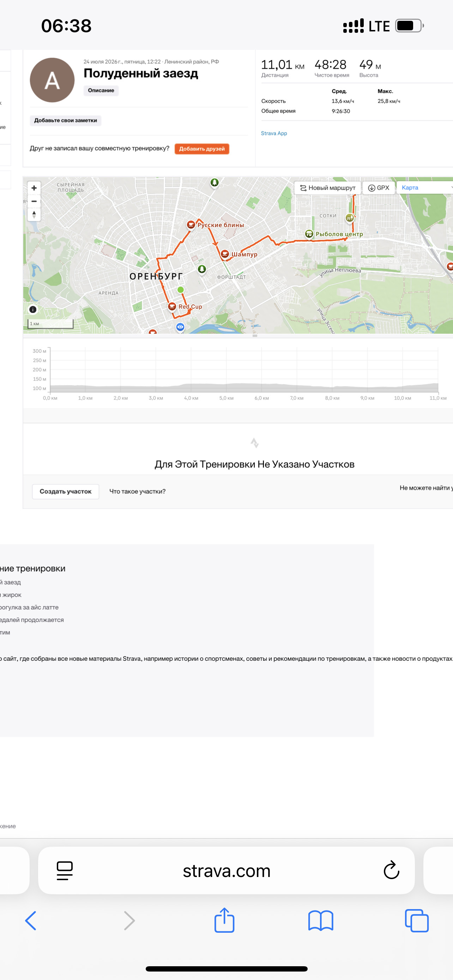Click the orange Добавить друзей button
The width and height of the screenshot is (453, 980).
pos(202,149)
